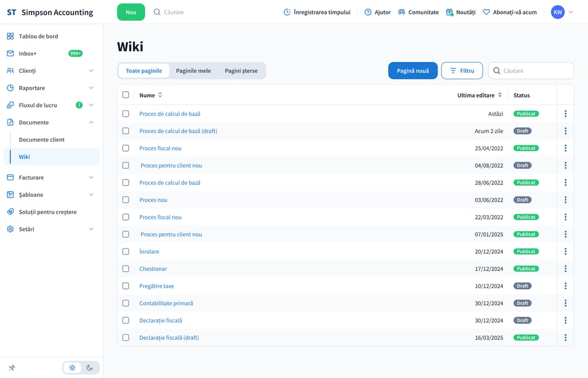Select the Pregătire taxe row checkbox
The image size is (588, 378).
(126, 286)
